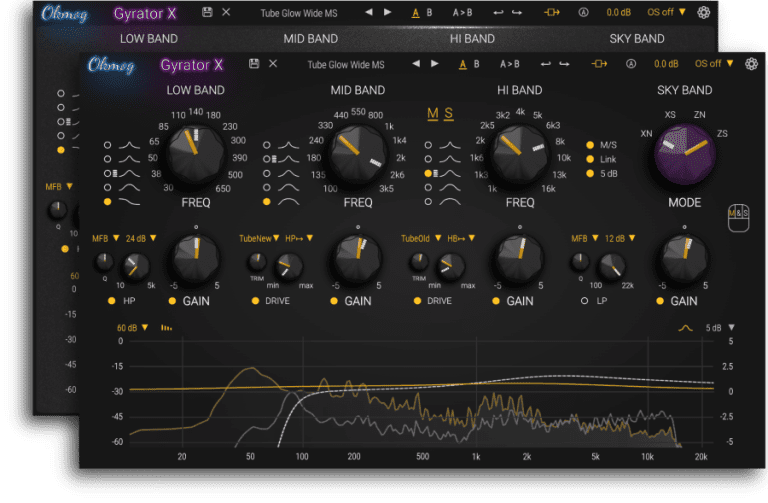Redo in the back window toolbar
This screenshot has width=768, height=503.
tap(517, 12)
